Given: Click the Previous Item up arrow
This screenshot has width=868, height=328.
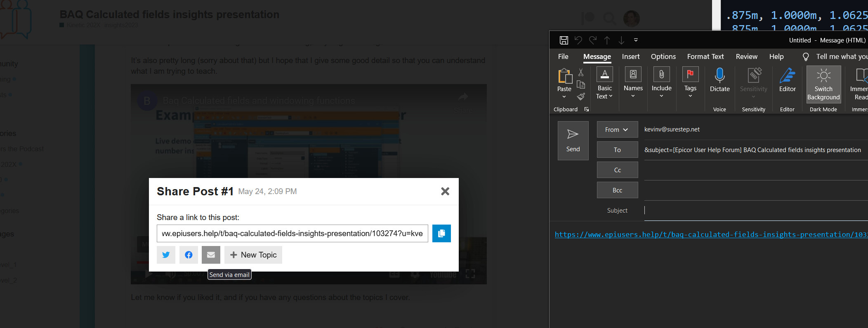Looking at the screenshot, I should coord(607,40).
